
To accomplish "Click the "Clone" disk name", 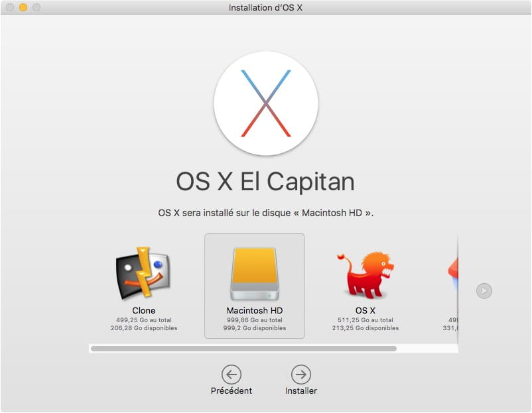I will point(144,310).
